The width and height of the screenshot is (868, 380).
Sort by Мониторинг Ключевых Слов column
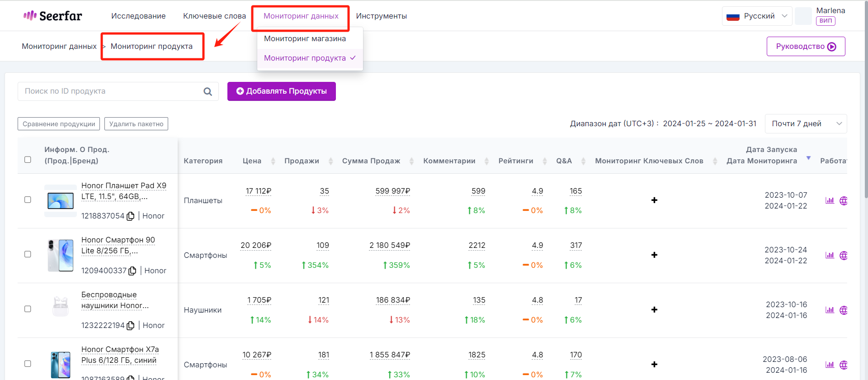pos(715,161)
